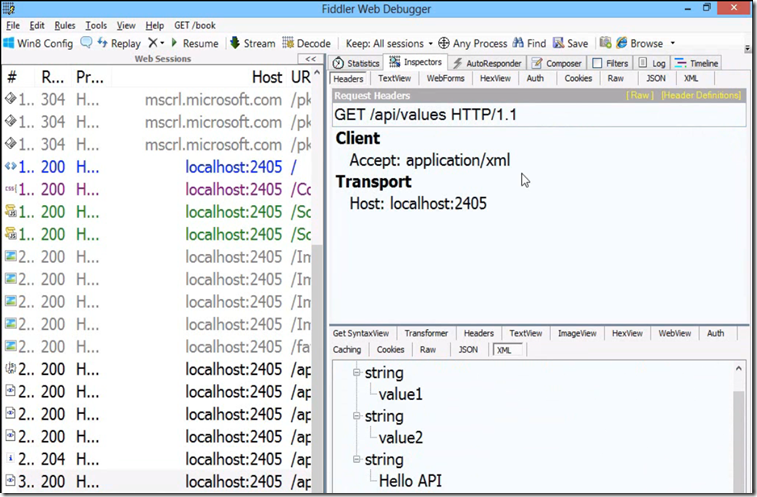This screenshot has height=497, width=757.
Task: Click the Any Process target icon
Action: [444, 43]
